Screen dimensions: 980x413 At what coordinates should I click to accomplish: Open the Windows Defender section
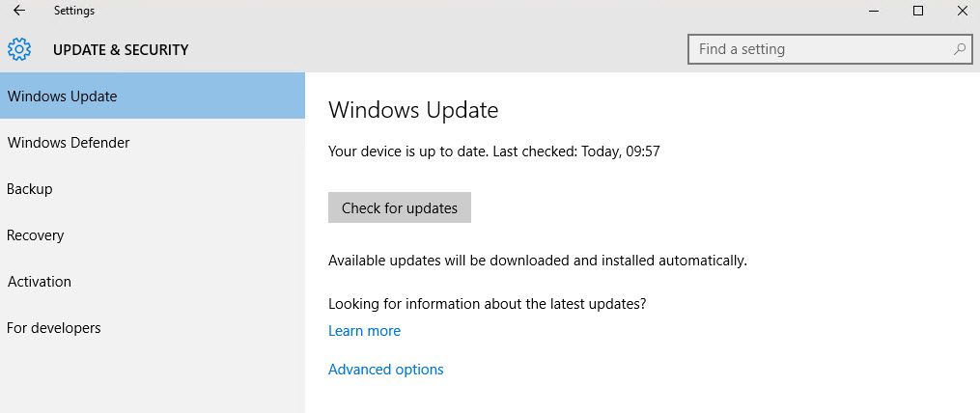153,143
